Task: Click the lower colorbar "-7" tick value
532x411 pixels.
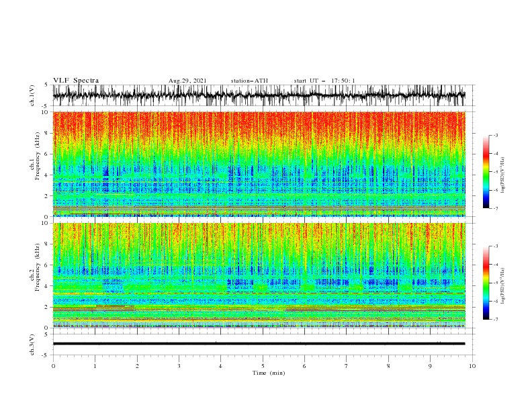Action: 496,320
